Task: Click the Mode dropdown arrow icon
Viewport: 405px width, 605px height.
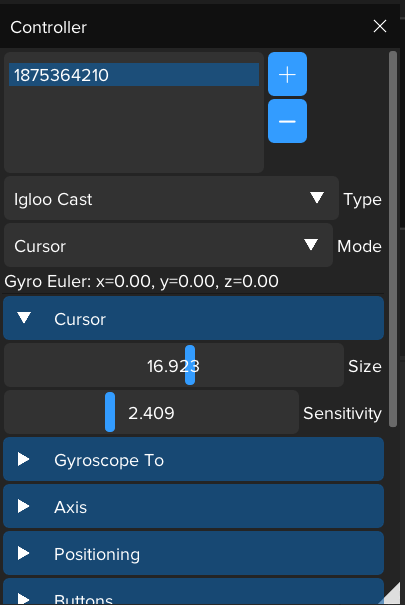Action: coord(310,245)
